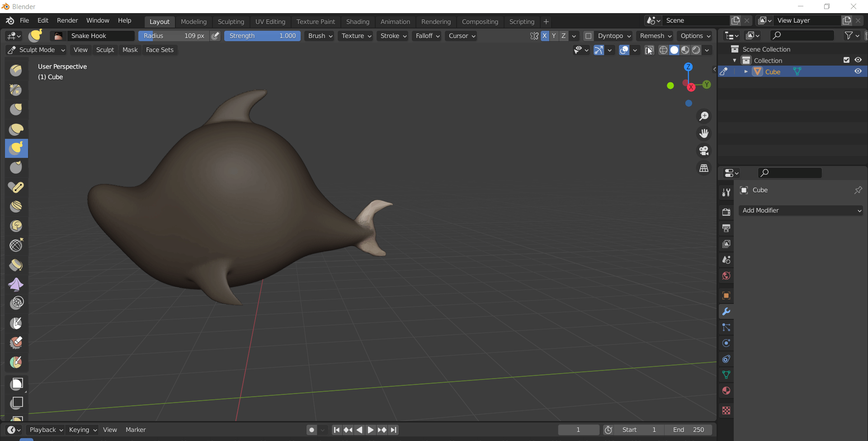Uncheck the Collection exclude checkbox
Image resolution: width=868 pixels, height=441 pixels.
[846, 60]
